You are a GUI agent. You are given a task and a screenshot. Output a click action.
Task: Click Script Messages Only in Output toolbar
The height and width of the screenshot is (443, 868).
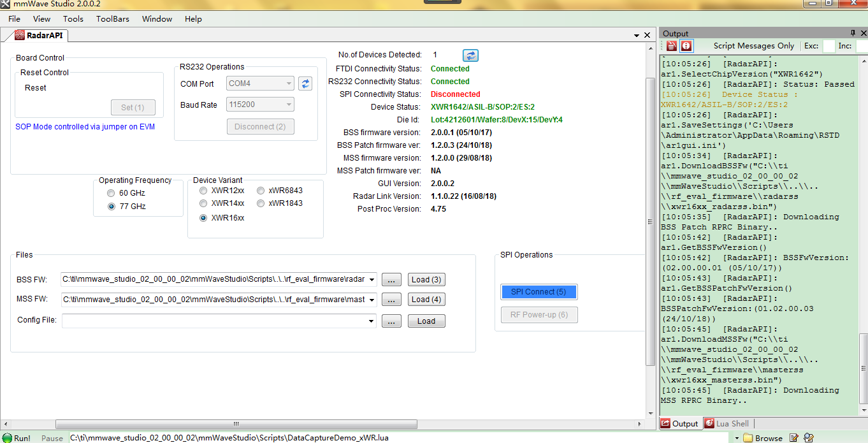753,46
